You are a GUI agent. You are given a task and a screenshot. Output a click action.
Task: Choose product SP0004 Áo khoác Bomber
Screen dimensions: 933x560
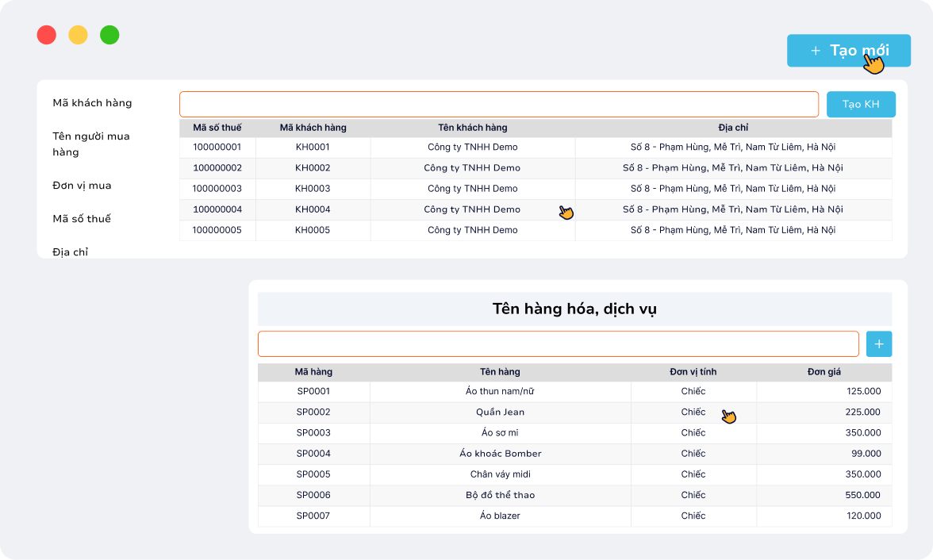[500, 454]
